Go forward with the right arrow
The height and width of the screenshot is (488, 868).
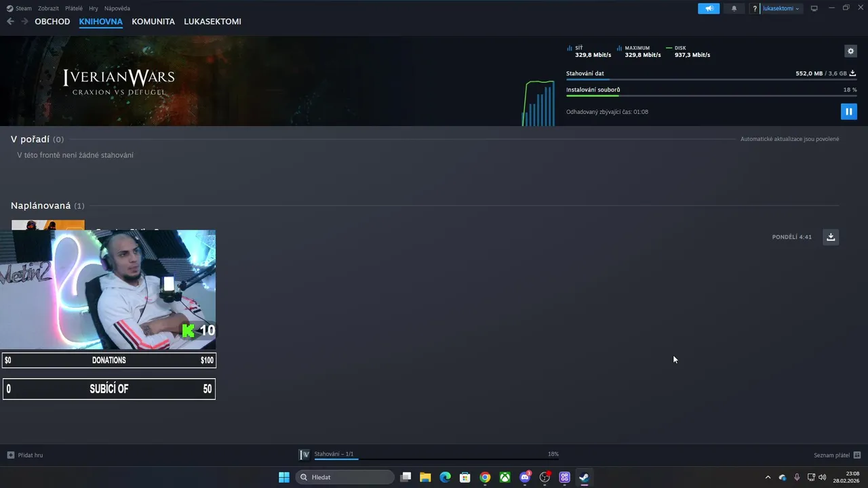[x=24, y=22]
